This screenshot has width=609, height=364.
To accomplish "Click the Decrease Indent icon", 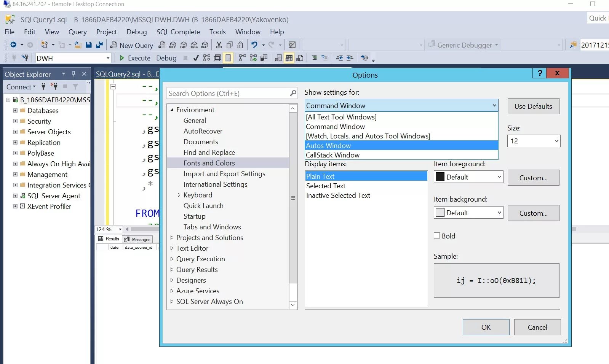I will [339, 58].
